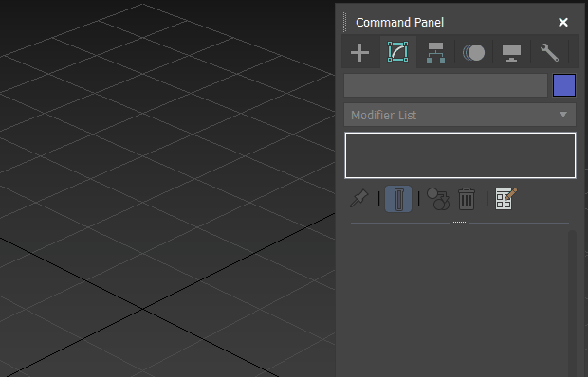Click the rollout divider grip handle

pyautogui.click(x=459, y=223)
